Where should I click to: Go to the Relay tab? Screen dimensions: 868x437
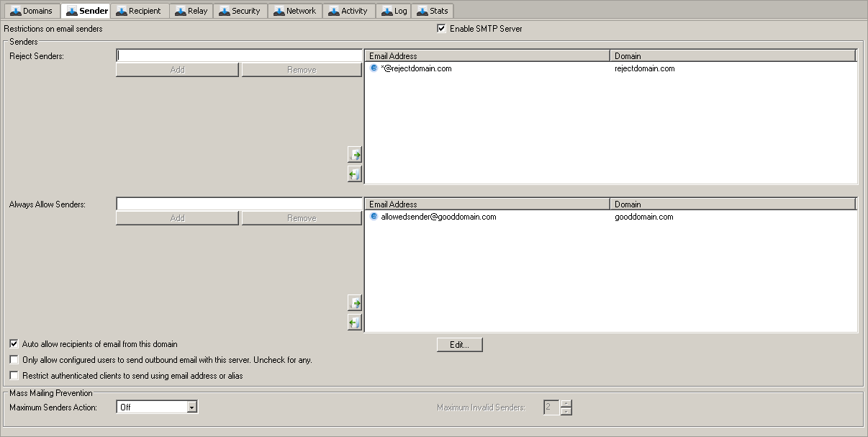pos(191,11)
